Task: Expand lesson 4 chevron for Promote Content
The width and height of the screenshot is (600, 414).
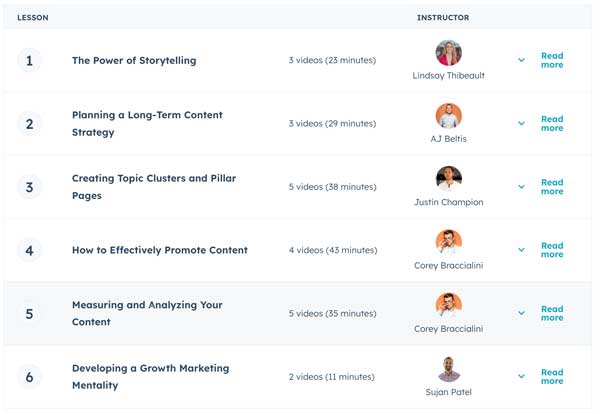Action: [521, 250]
